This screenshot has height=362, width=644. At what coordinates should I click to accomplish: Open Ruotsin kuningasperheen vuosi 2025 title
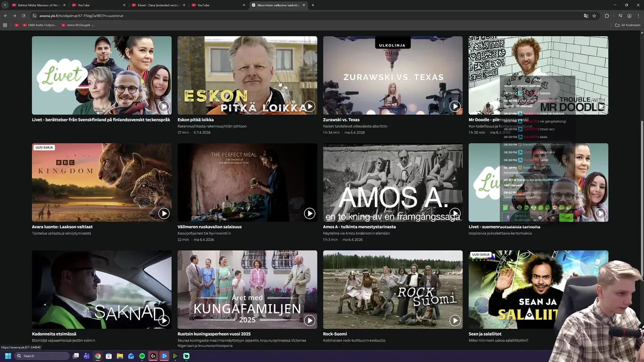click(214, 334)
